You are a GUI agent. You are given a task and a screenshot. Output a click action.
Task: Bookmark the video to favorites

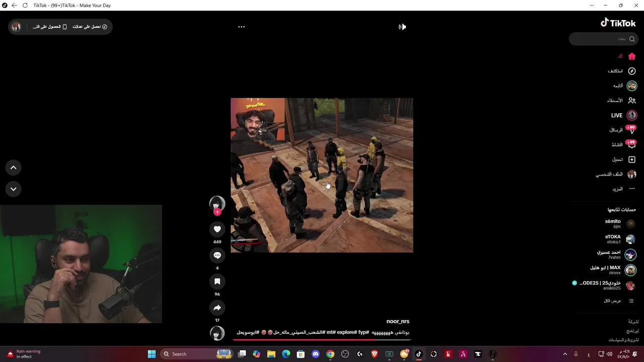click(217, 282)
